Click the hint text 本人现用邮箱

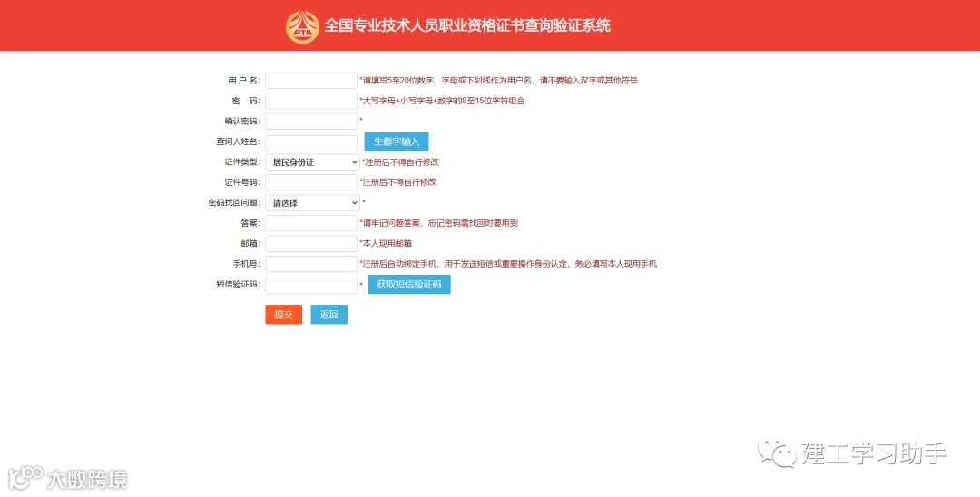tap(386, 243)
